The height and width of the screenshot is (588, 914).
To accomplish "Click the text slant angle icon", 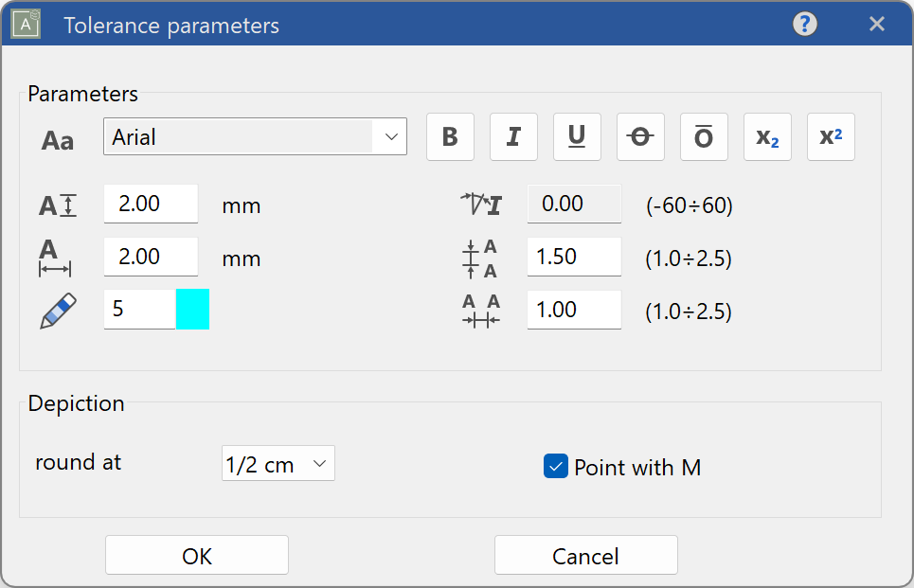I will pyautogui.click(x=482, y=203).
